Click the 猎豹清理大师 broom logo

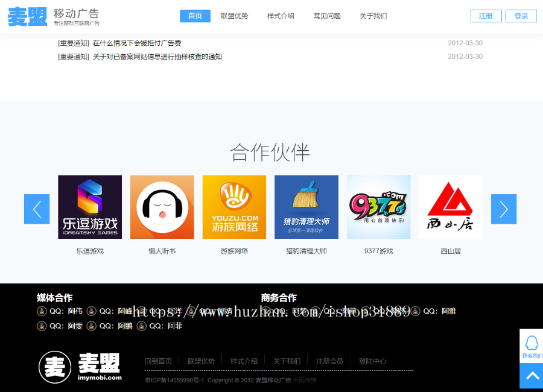coord(306,207)
